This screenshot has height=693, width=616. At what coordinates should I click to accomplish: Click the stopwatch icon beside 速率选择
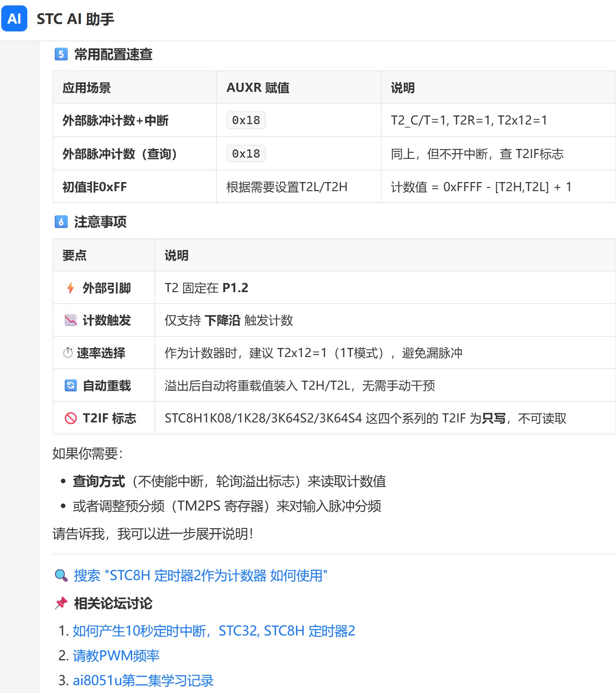[68, 353]
